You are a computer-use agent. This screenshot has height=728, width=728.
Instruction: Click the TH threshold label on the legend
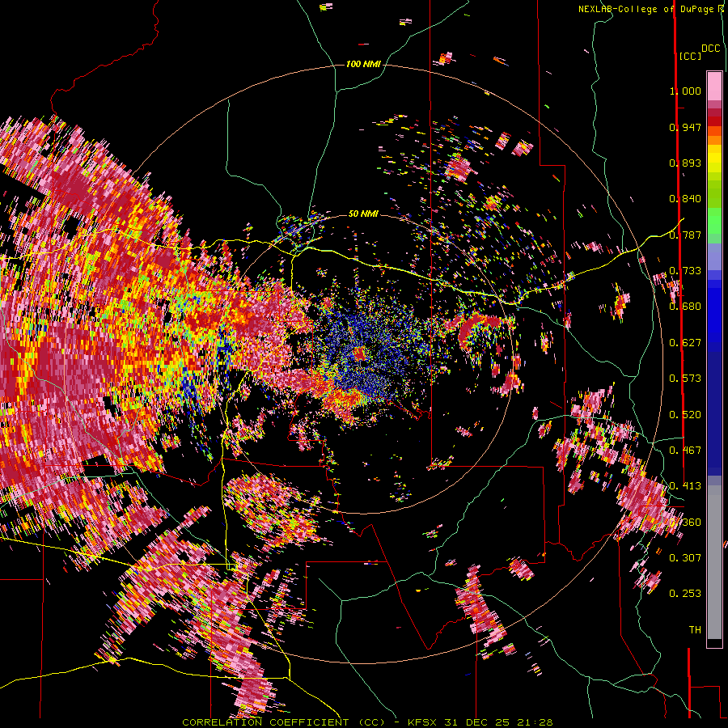[695, 630]
